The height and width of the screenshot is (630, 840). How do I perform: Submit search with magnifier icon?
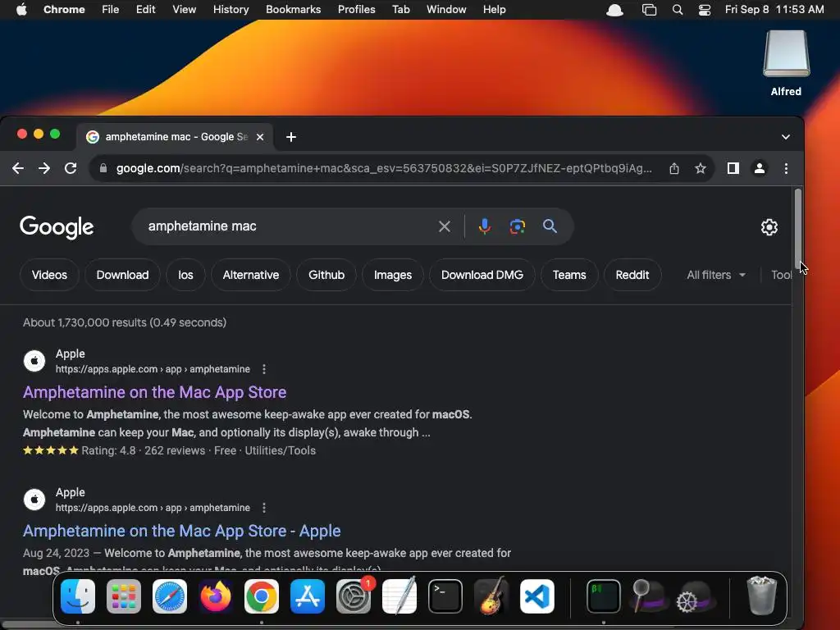[x=550, y=226]
